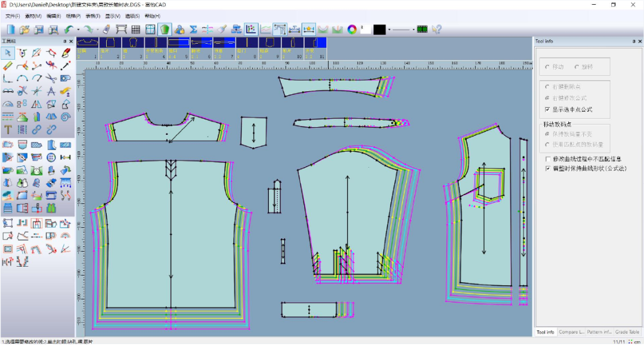The image size is (644, 346).
Task: Select the protractor angle tool
Action: tap(8, 104)
